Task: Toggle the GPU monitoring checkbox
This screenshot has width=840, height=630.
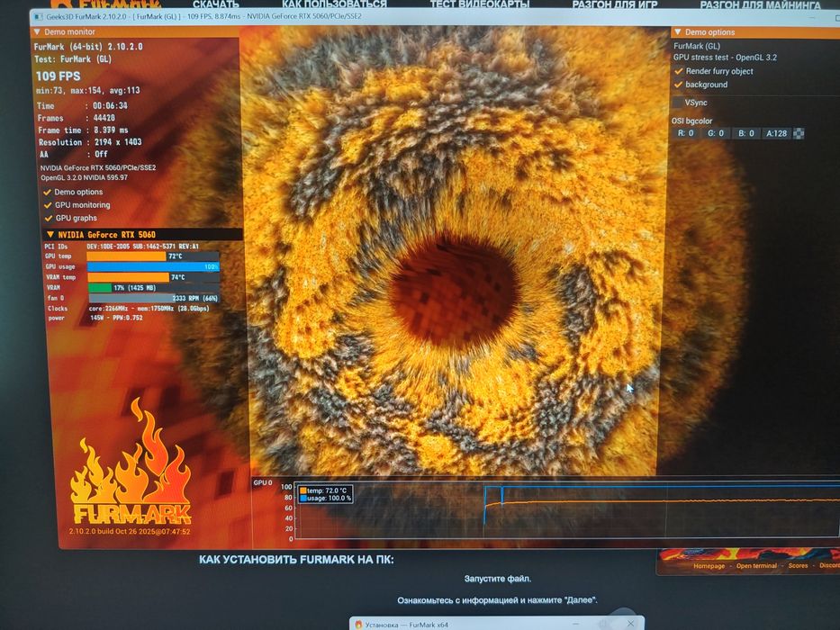Action: [x=48, y=204]
